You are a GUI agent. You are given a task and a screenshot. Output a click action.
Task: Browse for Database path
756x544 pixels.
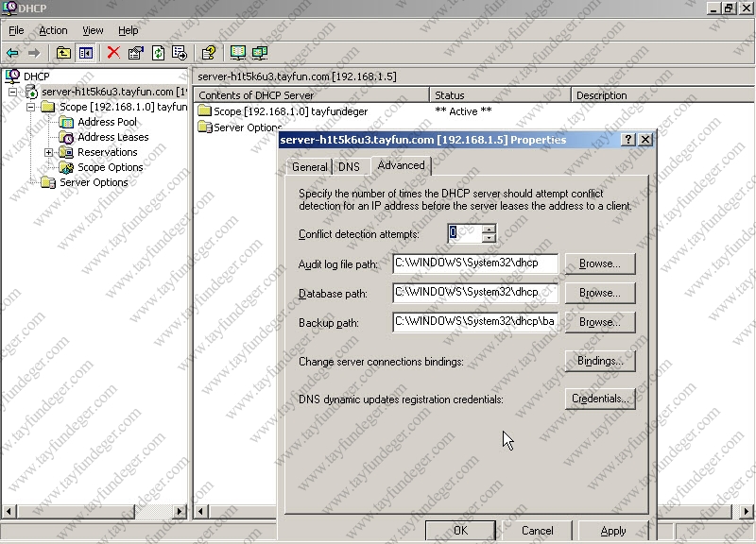tap(600, 293)
